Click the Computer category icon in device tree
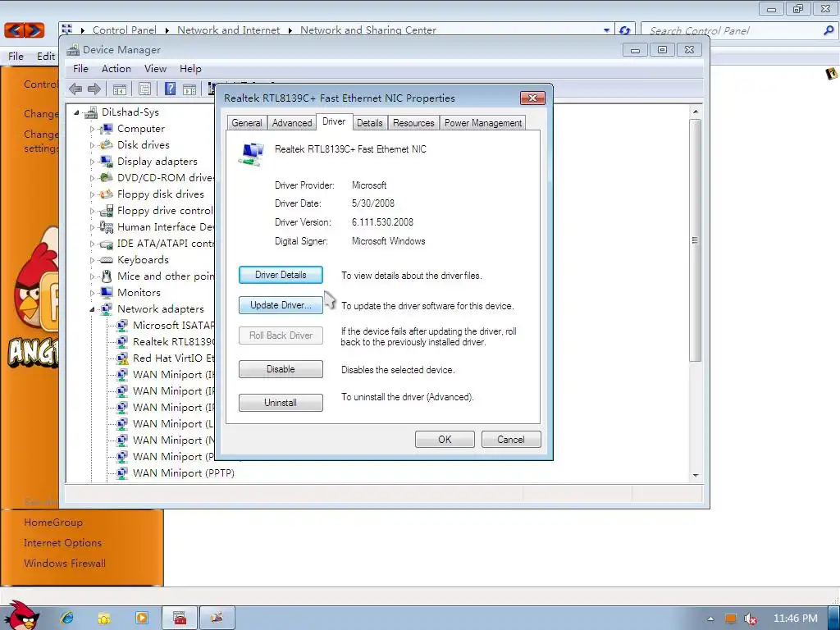The width and height of the screenshot is (840, 630). click(107, 129)
